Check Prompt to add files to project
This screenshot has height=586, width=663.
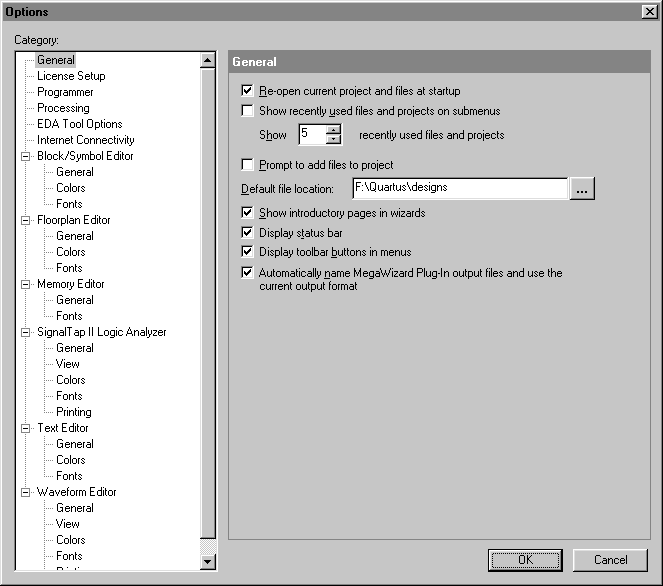click(x=248, y=165)
